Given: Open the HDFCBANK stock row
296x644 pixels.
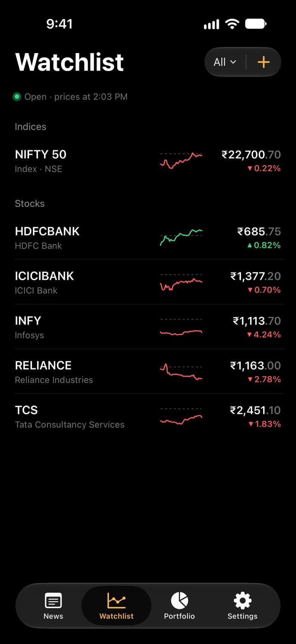Looking at the screenshot, I should pyautogui.click(x=148, y=238).
